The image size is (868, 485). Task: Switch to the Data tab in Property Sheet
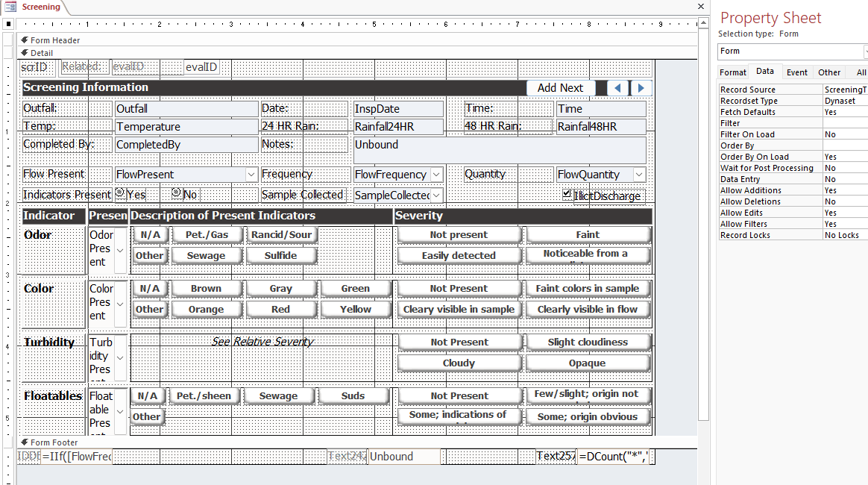click(765, 72)
